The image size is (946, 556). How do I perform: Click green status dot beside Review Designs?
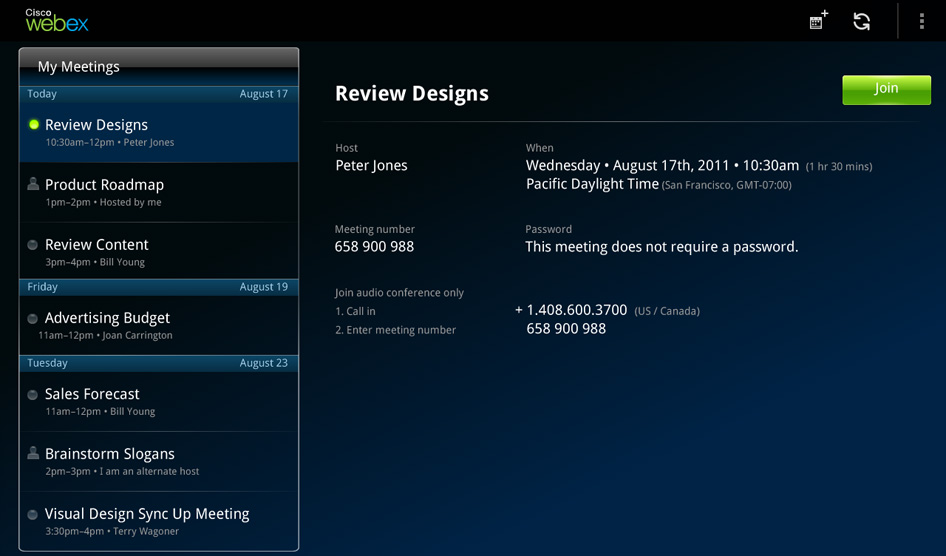tap(34, 125)
